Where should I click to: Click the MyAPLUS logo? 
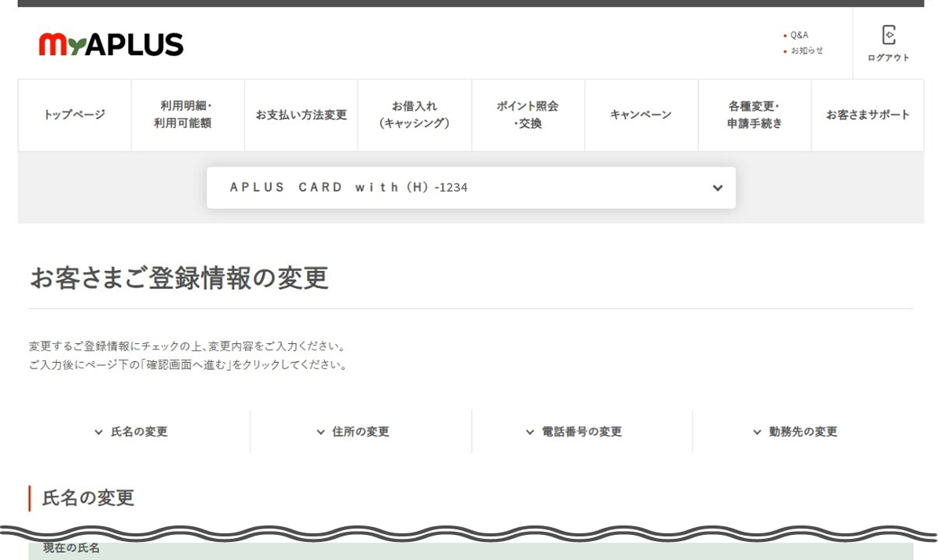click(x=111, y=45)
